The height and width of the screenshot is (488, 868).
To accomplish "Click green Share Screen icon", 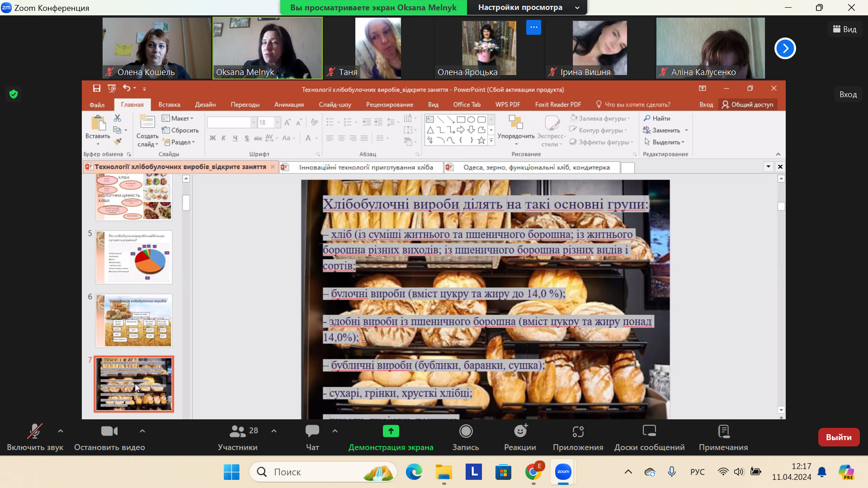I will (391, 432).
